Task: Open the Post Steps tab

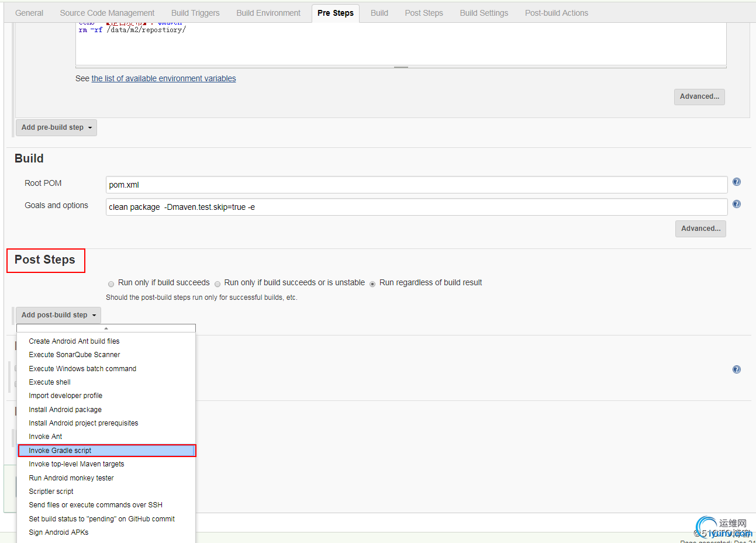Action: 424,13
